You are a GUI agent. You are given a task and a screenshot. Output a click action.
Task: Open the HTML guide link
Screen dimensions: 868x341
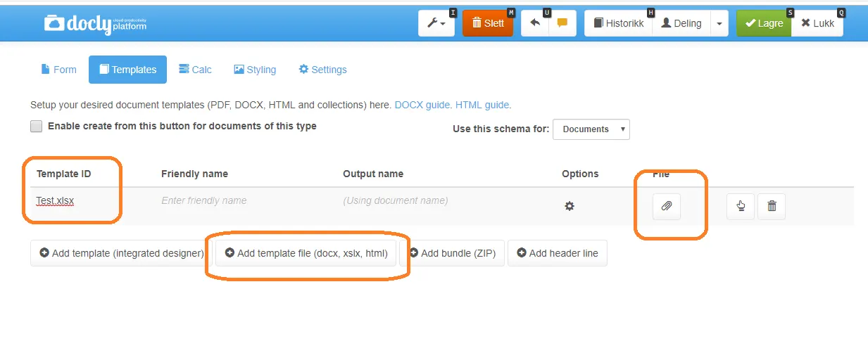click(x=483, y=105)
